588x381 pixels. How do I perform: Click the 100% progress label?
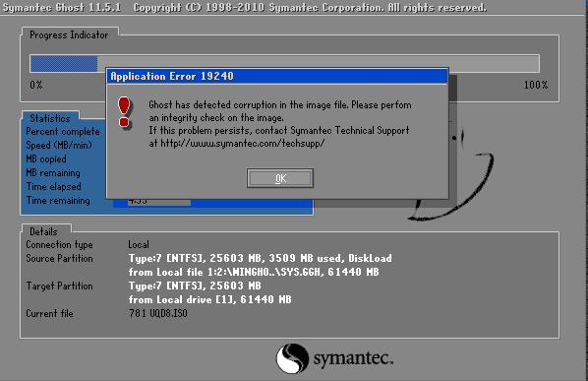536,85
